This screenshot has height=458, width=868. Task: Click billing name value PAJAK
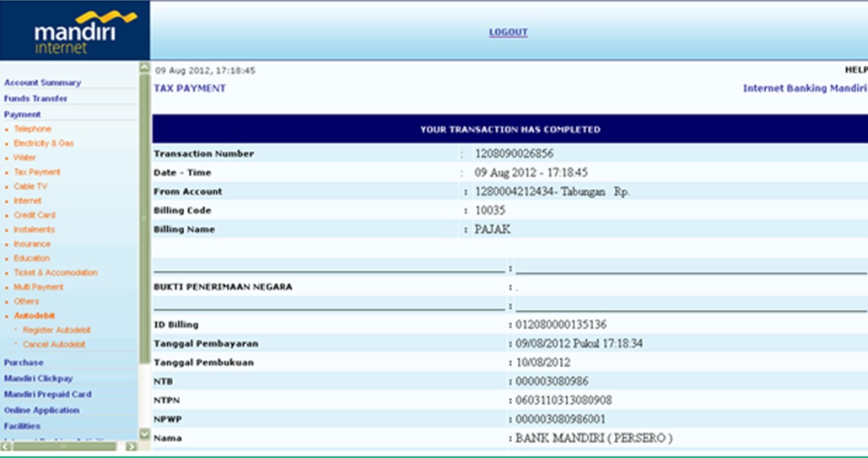point(492,229)
